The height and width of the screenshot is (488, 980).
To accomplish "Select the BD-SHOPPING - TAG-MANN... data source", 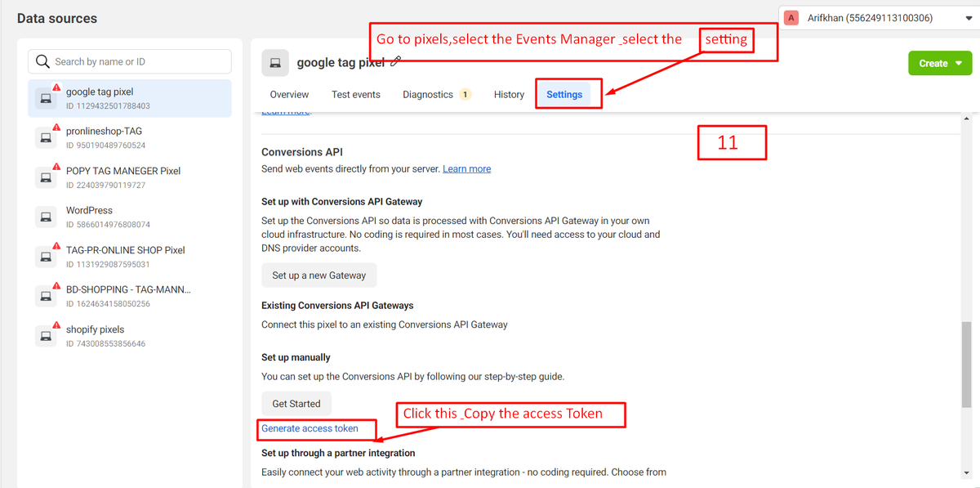I will point(130,296).
